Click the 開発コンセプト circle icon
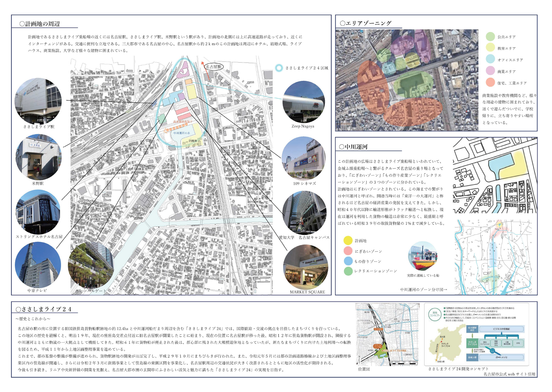552x392 pixels. tap(435, 314)
